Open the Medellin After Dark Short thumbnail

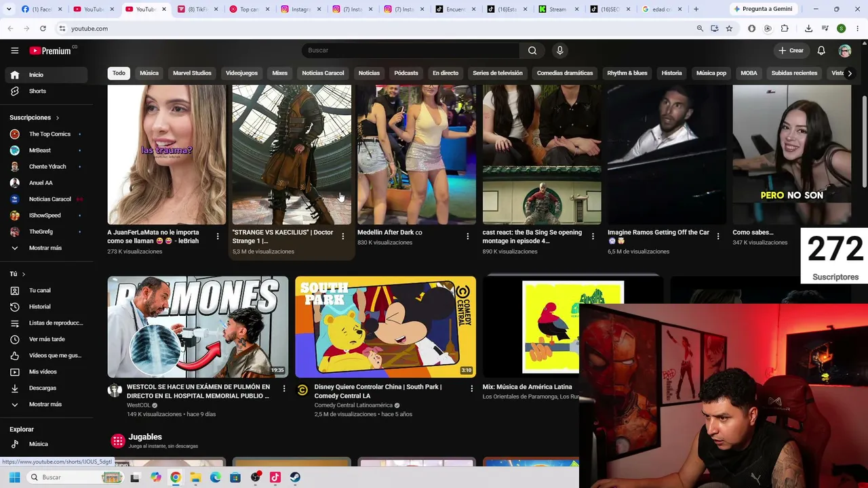[416, 155]
